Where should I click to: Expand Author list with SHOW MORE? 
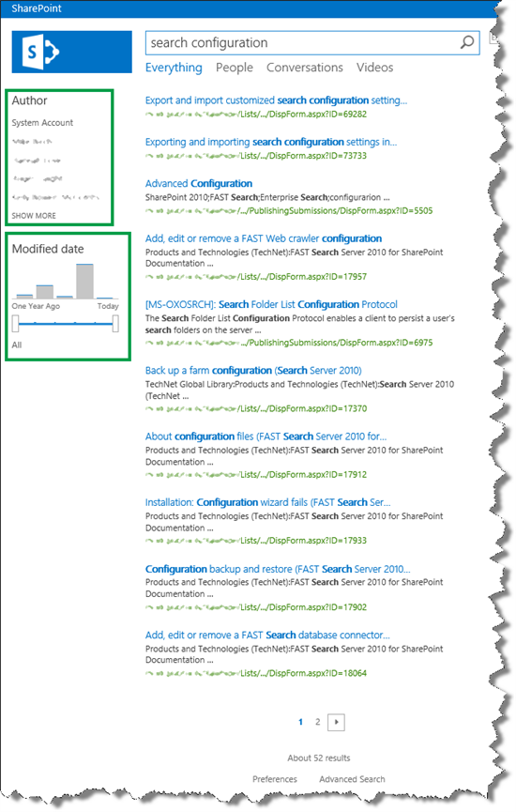34,215
